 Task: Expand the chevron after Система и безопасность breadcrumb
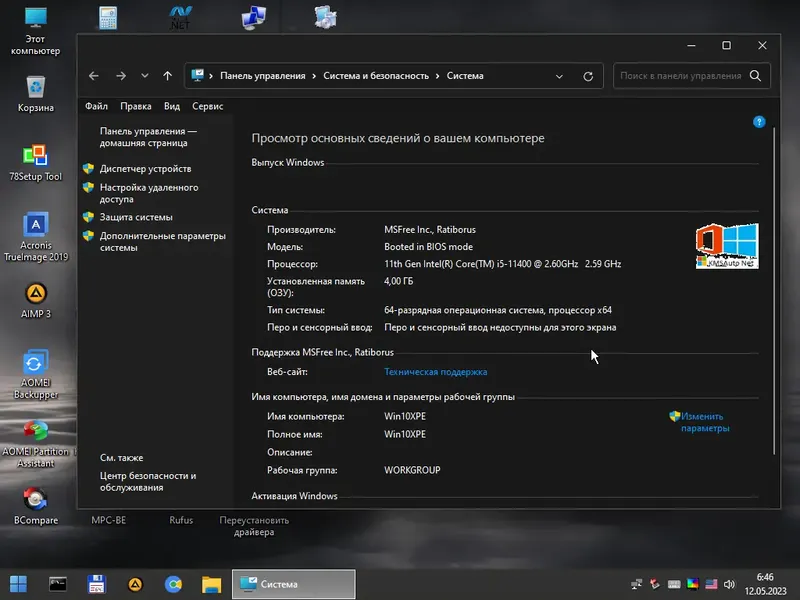click(437, 76)
